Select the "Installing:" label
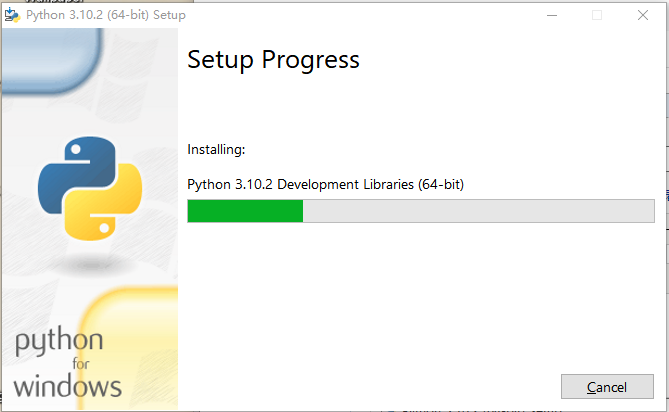This screenshot has width=669, height=412. (x=216, y=150)
